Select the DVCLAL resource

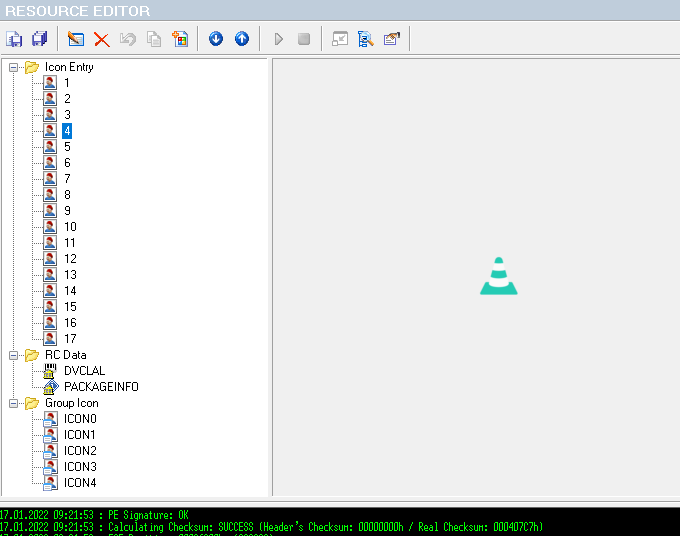(x=85, y=371)
